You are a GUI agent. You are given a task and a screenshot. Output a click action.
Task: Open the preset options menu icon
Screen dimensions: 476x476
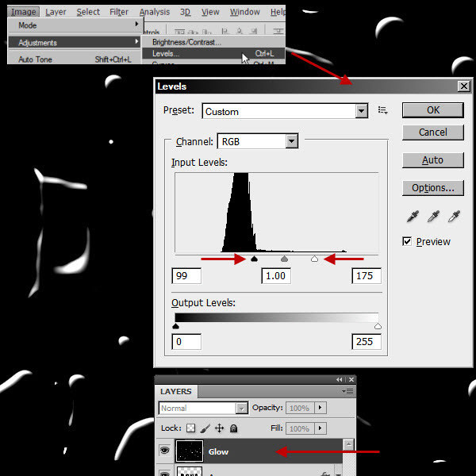382,111
